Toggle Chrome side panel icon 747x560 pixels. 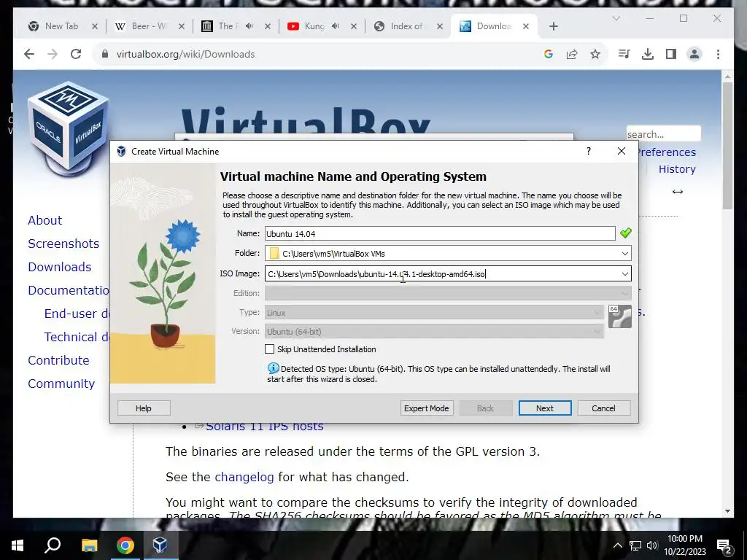point(671,54)
